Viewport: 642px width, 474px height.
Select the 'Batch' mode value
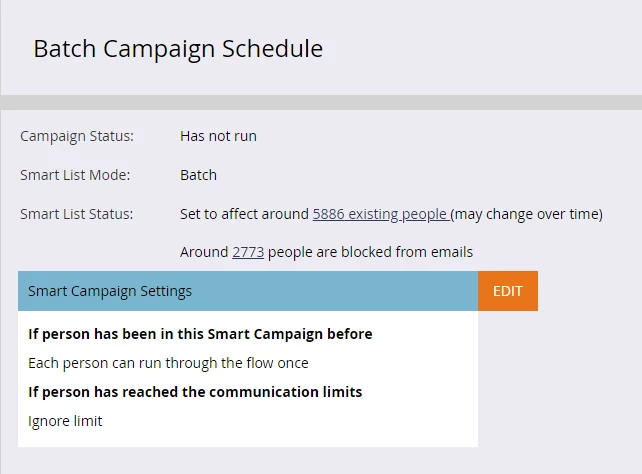pos(198,175)
